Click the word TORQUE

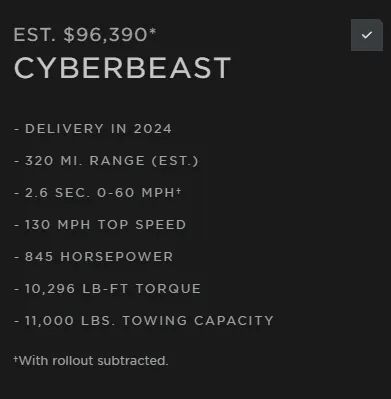click(x=168, y=289)
